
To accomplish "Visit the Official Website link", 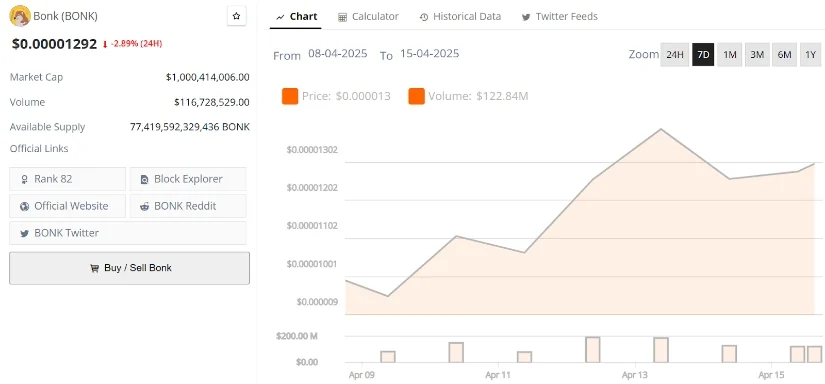I will [67, 206].
